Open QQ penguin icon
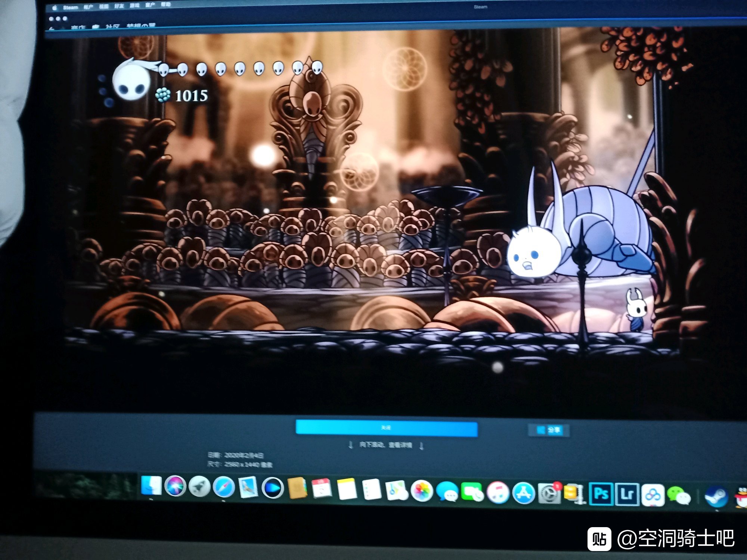 pos(741,498)
